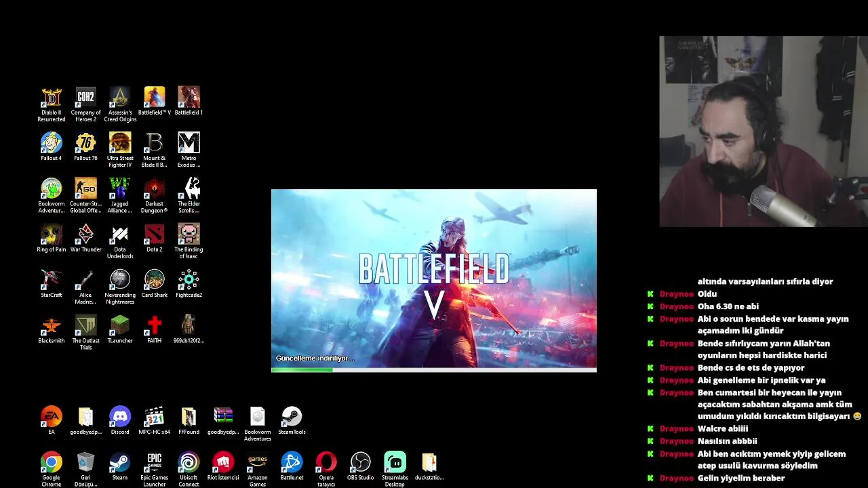
Task: Click Draynoo username beside 'Oldu' message
Action: coord(676,294)
